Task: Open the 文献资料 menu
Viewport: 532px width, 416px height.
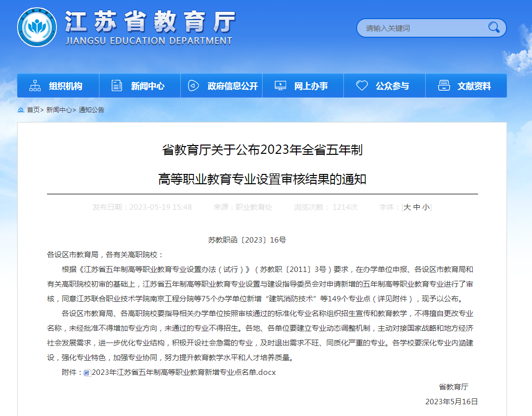Action: tap(466, 86)
